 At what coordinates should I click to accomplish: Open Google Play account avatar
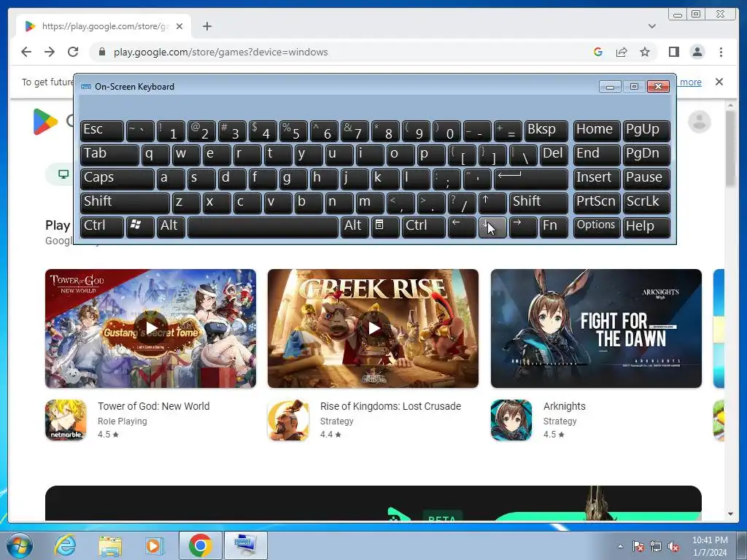[700, 122]
